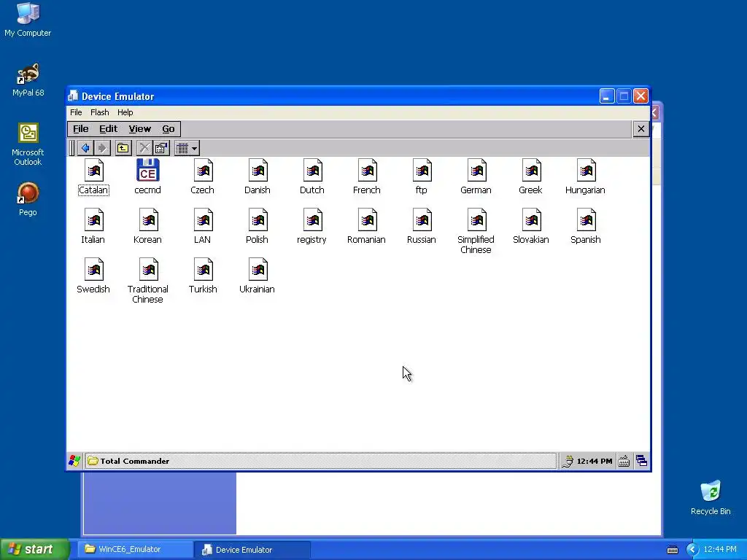Viewport: 747px width, 560px height.
Task: Select the Turkish file icon
Action: coord(203,270)
